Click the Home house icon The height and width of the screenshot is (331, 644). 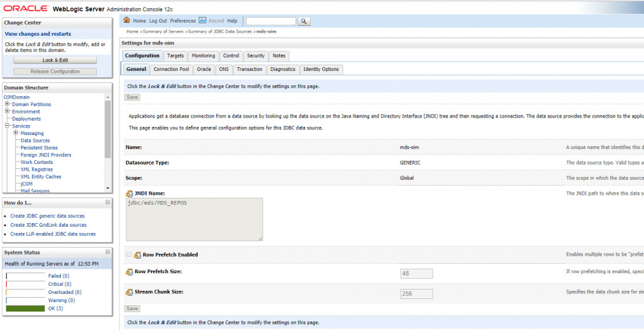click(x=128, y=21)
